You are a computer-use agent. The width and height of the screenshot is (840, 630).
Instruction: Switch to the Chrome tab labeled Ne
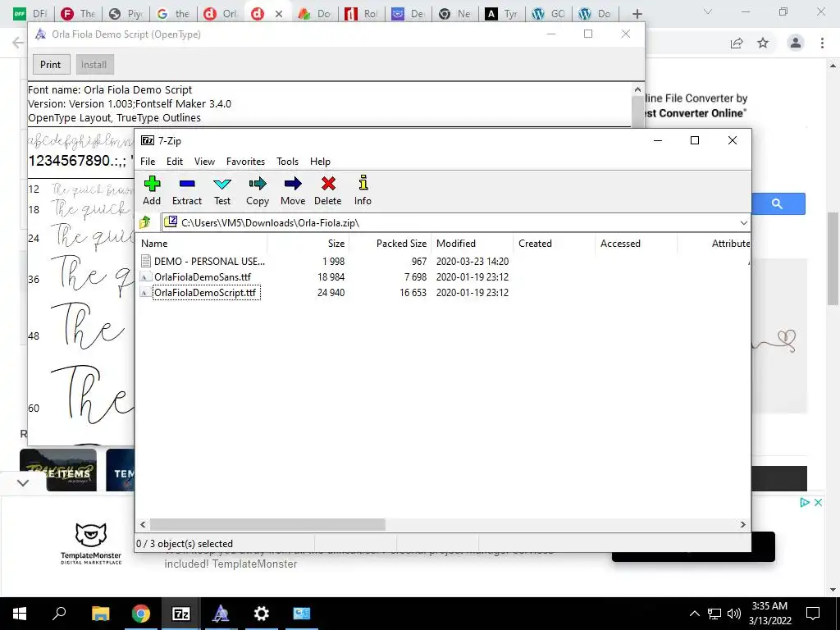click(454, 14)
